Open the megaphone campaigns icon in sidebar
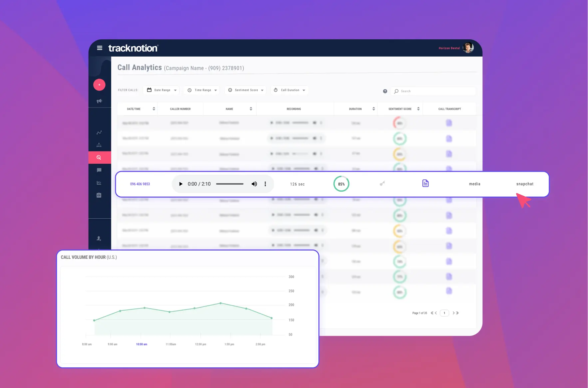 tap(99, 101)
